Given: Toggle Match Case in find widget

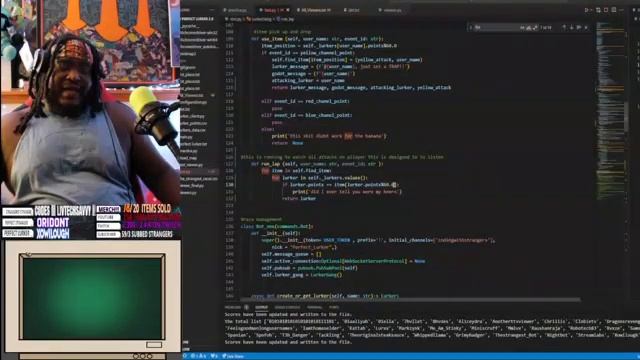Looking at the screenshot, I should point(522,27).
